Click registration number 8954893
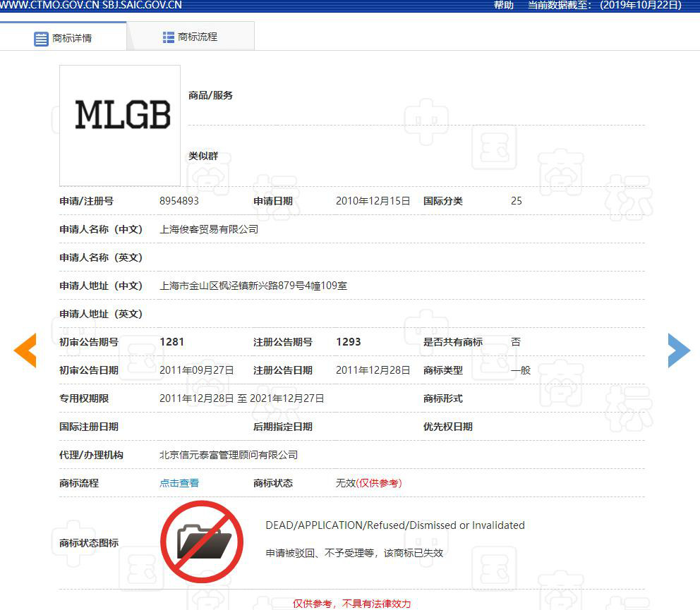The width and height of the screenshot is (700, 610). pos(179,201)
